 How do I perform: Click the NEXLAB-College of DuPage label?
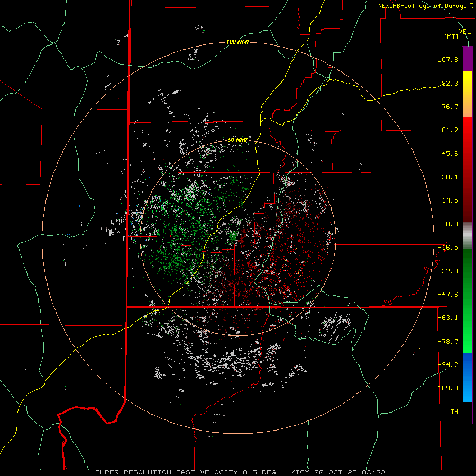423,6
